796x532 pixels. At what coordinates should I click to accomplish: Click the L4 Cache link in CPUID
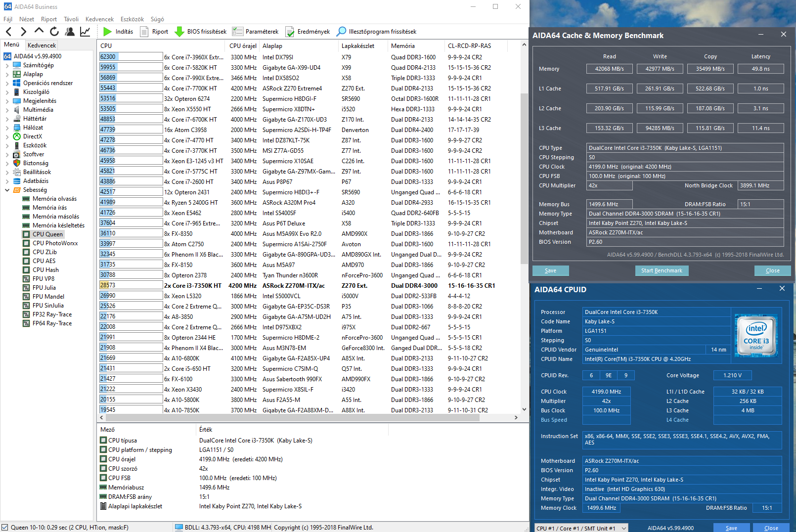pyautogui.click(x=677, y=420)
